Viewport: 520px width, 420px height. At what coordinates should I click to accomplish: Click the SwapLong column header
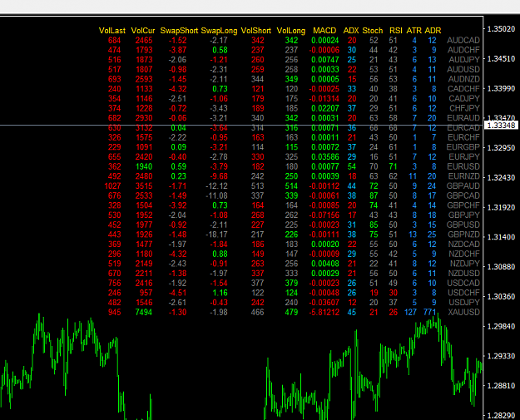[219, 31]
